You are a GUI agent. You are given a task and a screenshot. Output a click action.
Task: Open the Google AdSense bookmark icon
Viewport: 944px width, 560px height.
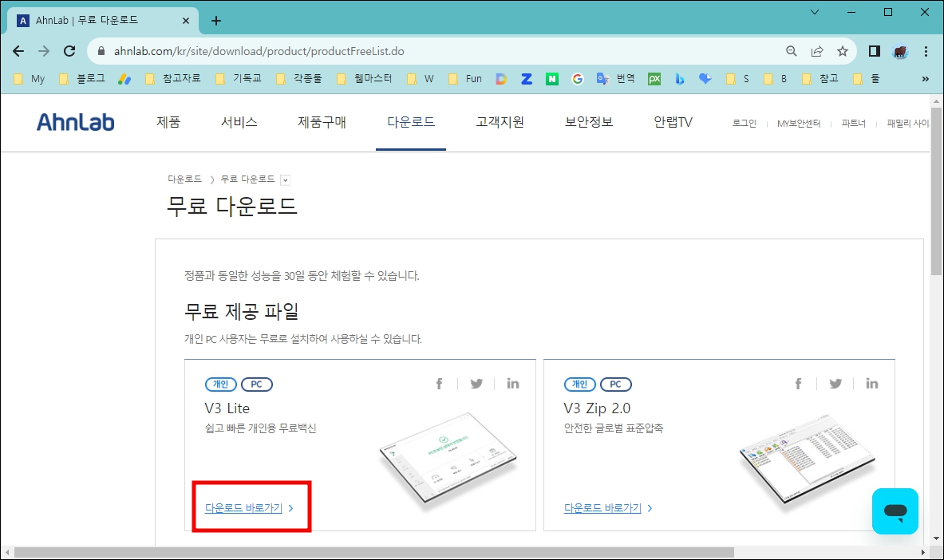124,79
